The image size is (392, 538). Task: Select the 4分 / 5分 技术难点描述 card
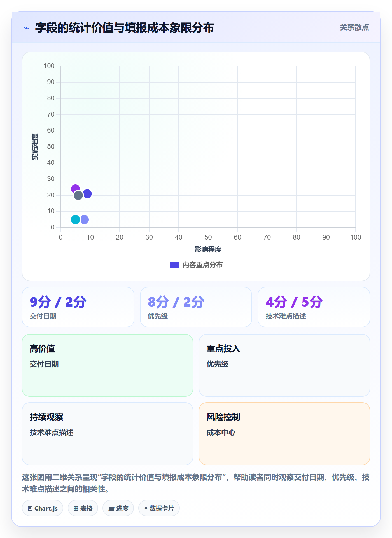pyautogui.click(x=314, y=307)
